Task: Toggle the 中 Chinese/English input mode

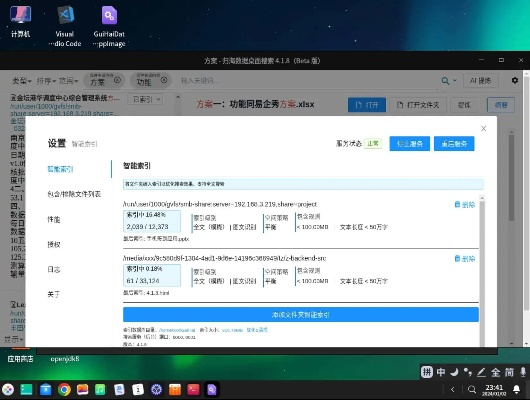Action: pyautogui.click(x=441, y=372)
